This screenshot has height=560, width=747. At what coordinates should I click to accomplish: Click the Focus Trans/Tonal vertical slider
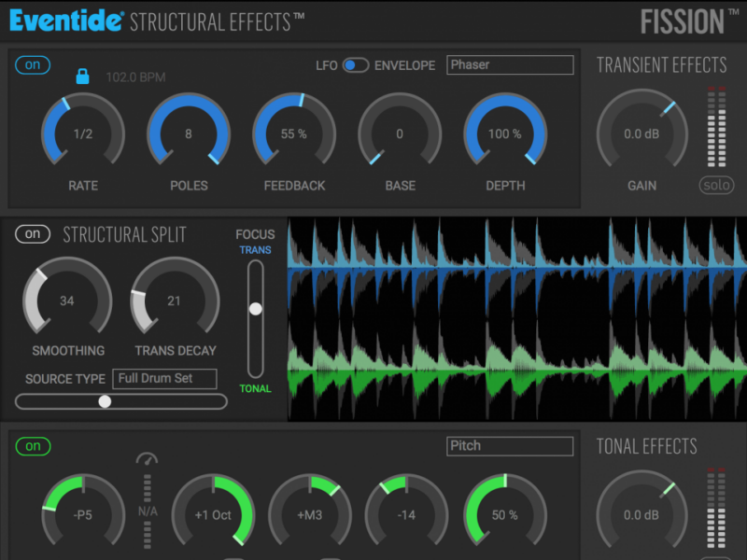(x=255, y=309)
